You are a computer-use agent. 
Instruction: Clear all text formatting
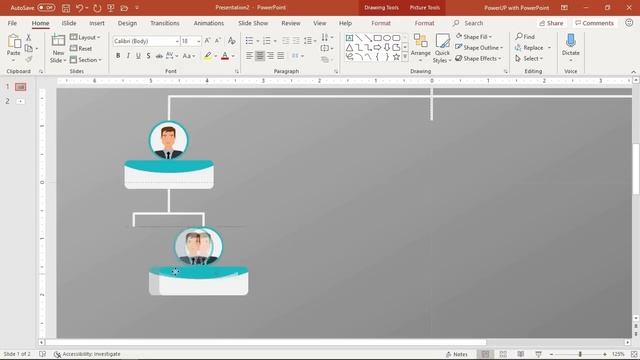(x=231, y=40)
